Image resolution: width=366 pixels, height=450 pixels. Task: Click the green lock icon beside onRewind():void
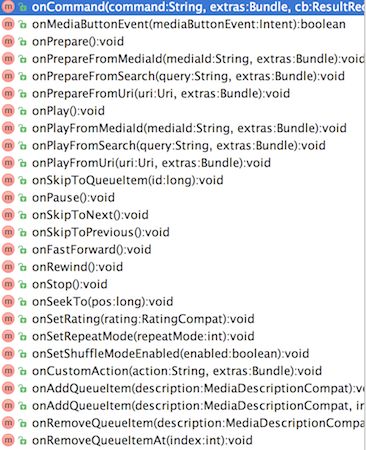pos(22,267)
